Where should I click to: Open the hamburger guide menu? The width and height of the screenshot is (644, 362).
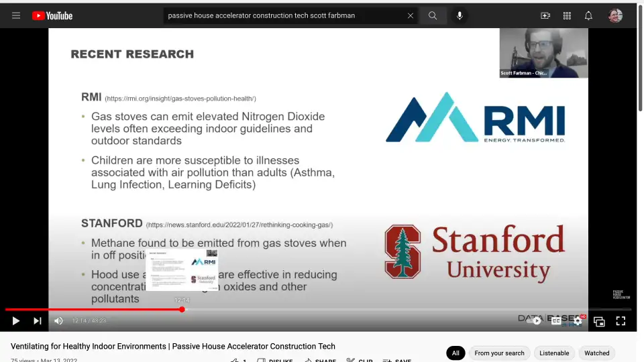click(16, 15)
